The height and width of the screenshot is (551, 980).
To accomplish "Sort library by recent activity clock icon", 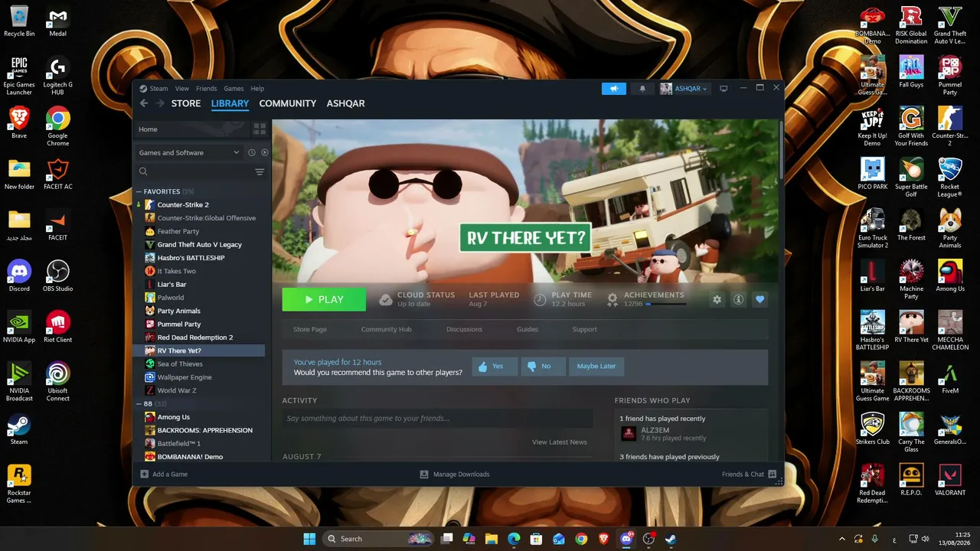I will [251, 152].
